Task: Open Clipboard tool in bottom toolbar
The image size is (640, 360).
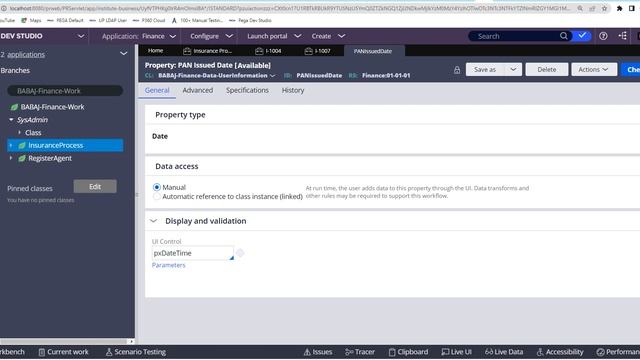Action: coord(408,352)
